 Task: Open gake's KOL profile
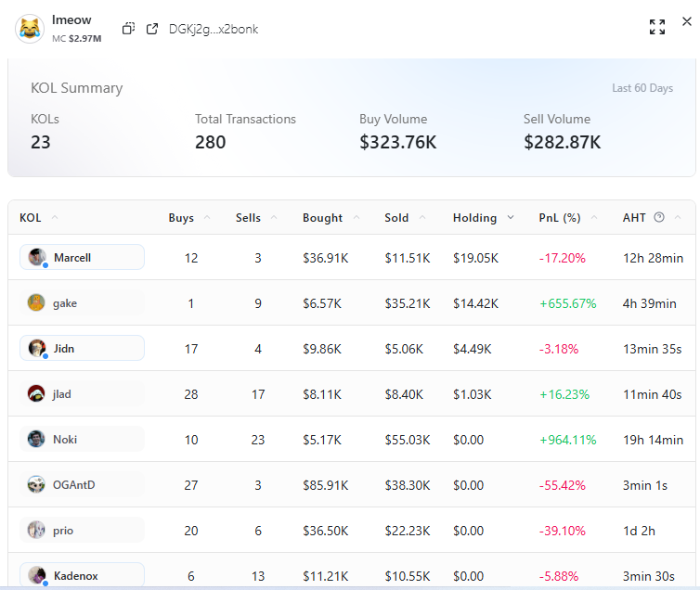[x=82, y=302]
